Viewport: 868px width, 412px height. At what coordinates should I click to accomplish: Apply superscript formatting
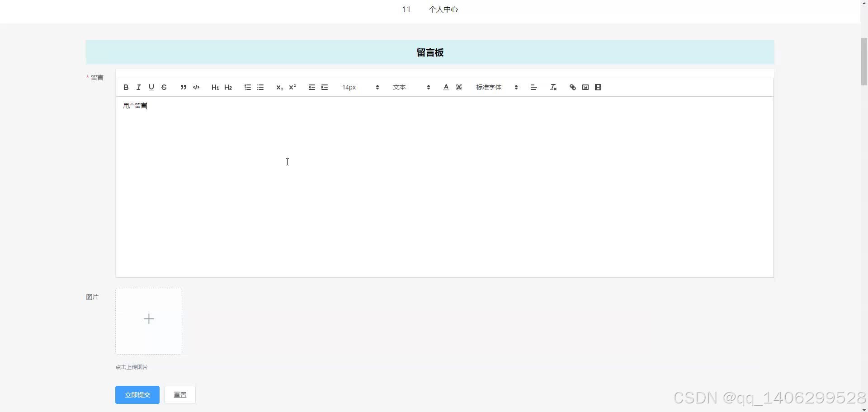coord(292,87)
